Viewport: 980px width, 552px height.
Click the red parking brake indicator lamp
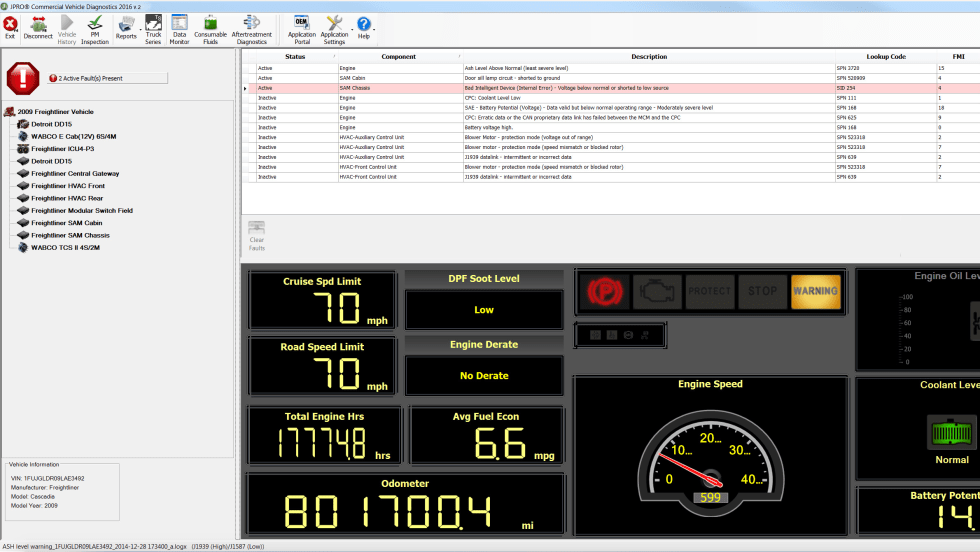pos(603,291)
